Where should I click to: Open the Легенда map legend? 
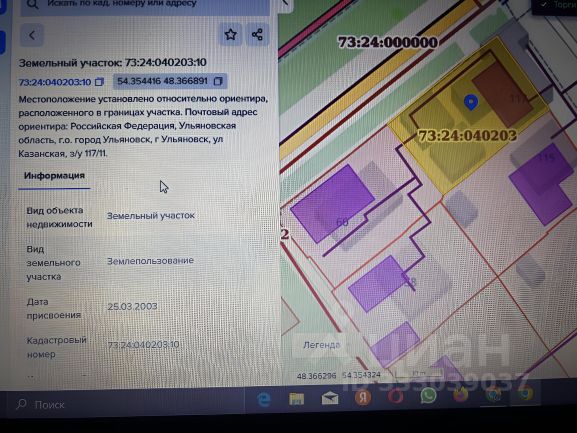click(x=322, y=345)
